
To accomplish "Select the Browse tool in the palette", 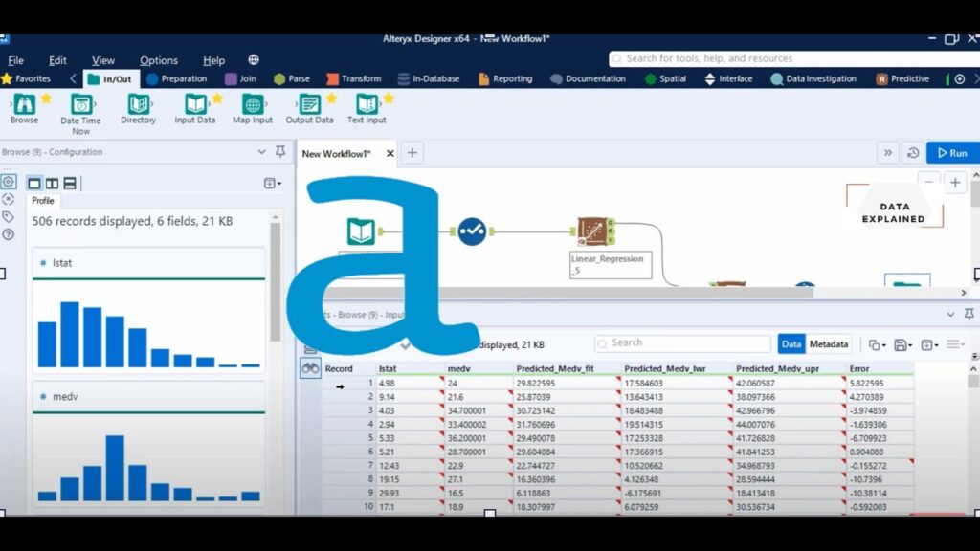I will pos(24,105).
